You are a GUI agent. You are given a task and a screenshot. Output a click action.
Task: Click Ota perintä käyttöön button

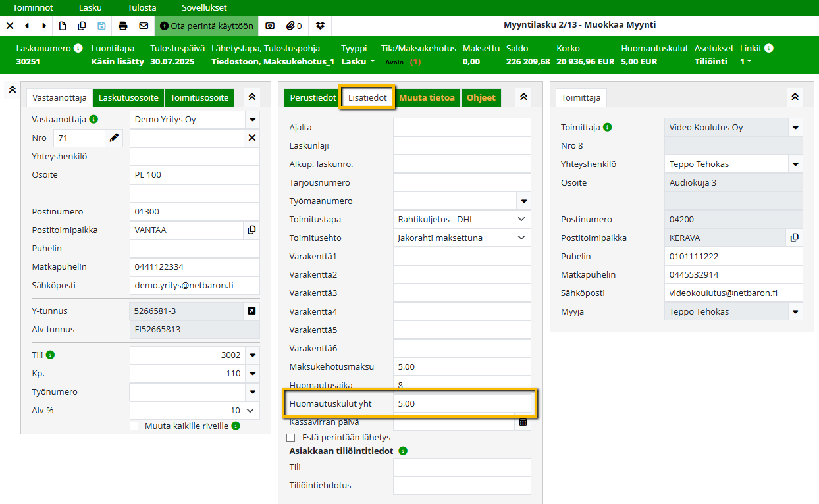[207, 26]
